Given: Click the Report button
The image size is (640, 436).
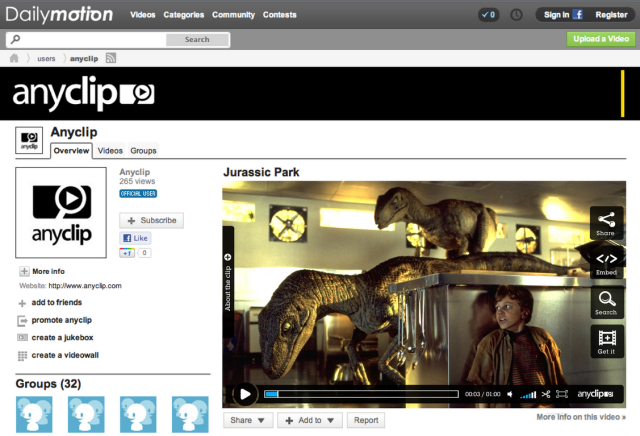Looking at the screenshot, I should [366, 420].
